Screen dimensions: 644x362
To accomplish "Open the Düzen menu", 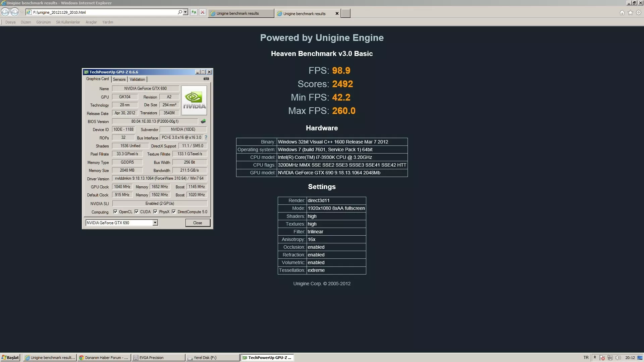I will coord(26,22).
